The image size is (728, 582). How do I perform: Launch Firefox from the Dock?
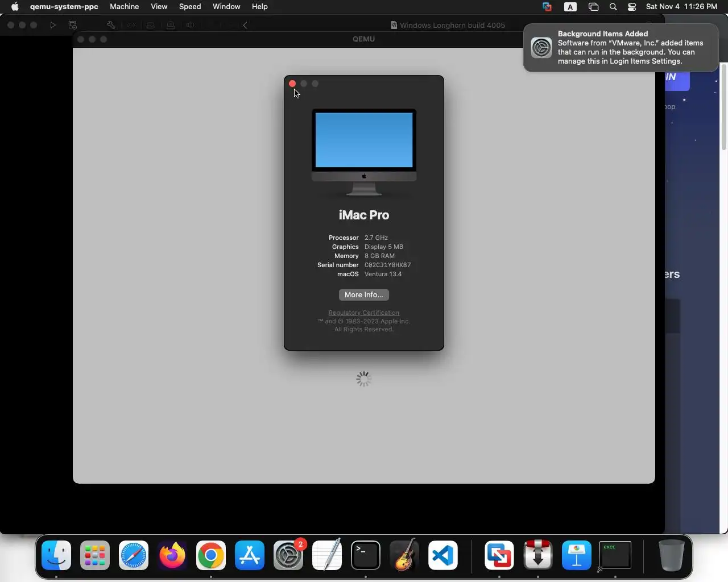click(x=172, y=555)
